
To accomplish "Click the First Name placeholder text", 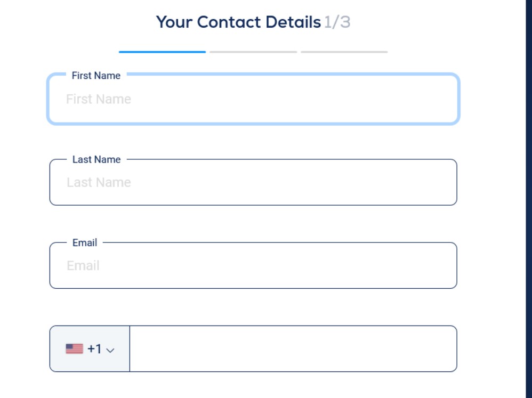I will click(x=99, y=99).
